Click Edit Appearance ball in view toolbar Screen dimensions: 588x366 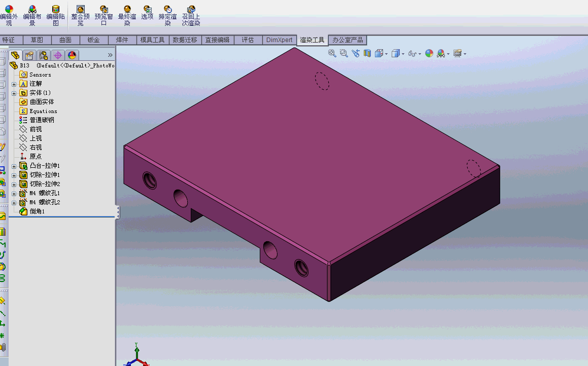click(x=429, y=53)
